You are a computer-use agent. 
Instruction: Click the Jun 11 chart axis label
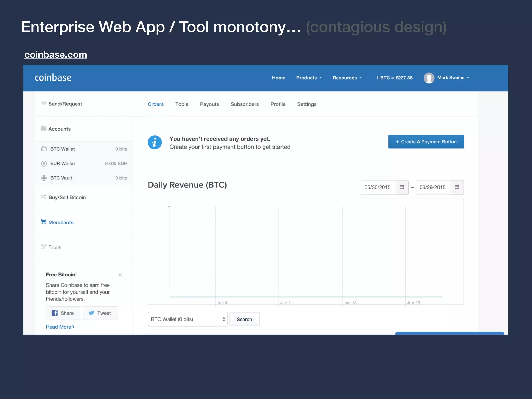tap(287, 303)
